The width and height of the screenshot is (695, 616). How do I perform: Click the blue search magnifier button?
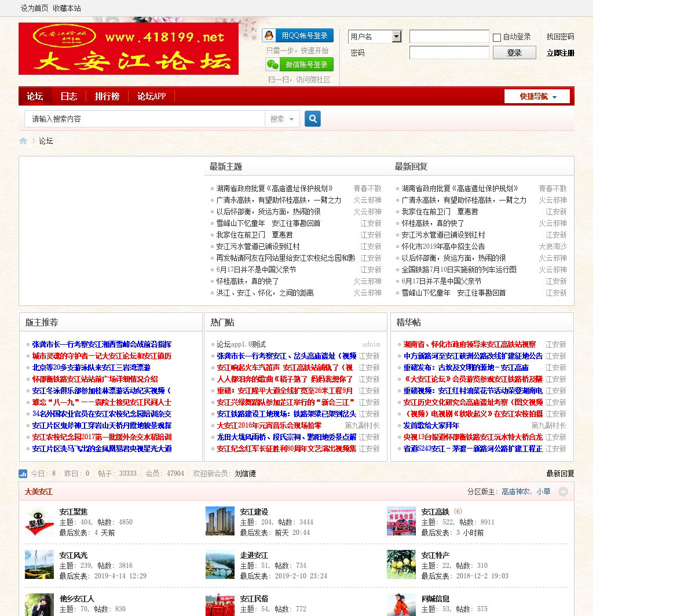313,119
